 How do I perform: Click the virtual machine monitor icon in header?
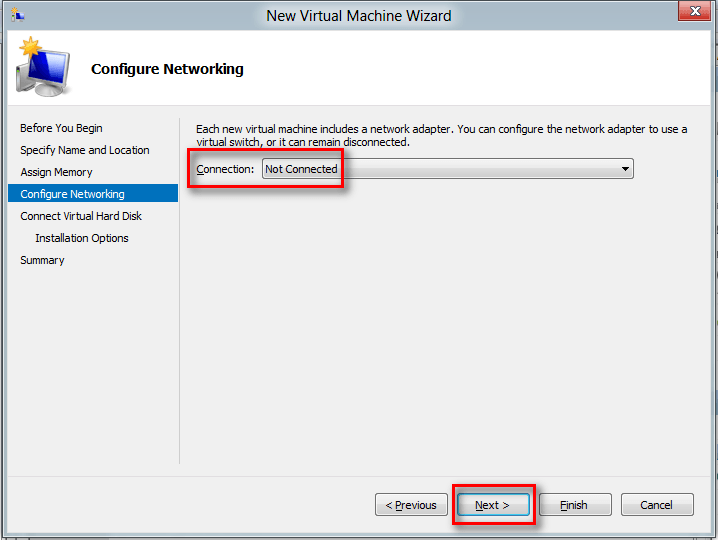42,69
